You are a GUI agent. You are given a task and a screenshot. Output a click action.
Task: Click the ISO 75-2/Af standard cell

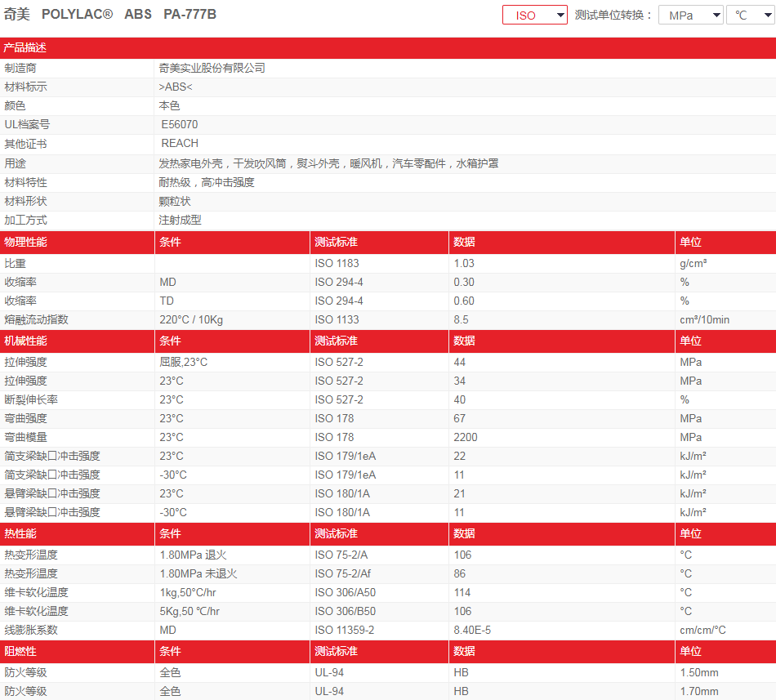click(342, 574)
